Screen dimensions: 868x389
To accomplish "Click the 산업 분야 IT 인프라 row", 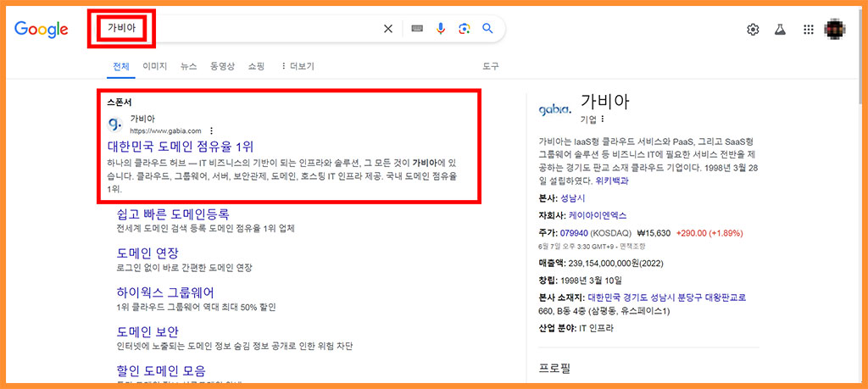I will tap(576, 328).
